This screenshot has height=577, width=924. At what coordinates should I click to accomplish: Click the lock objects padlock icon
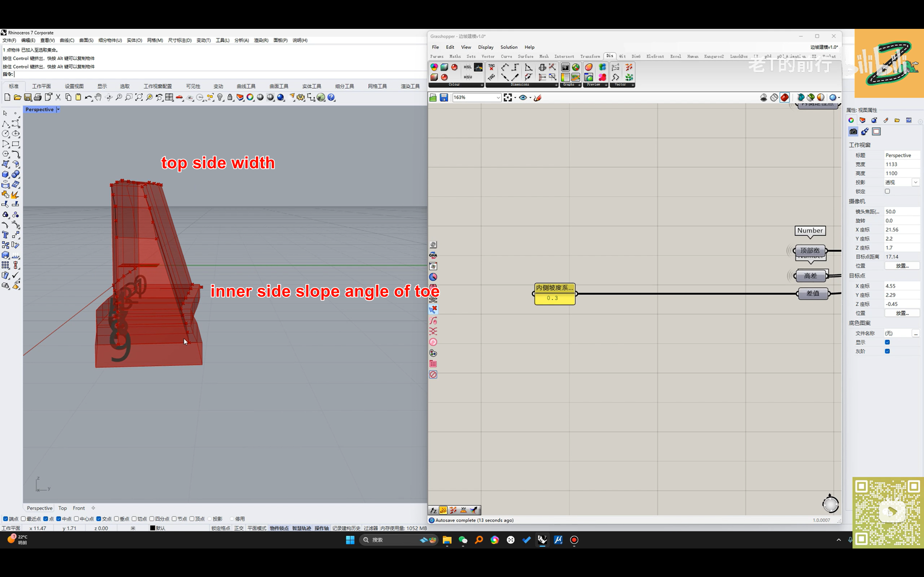click(x=230, y=97)
